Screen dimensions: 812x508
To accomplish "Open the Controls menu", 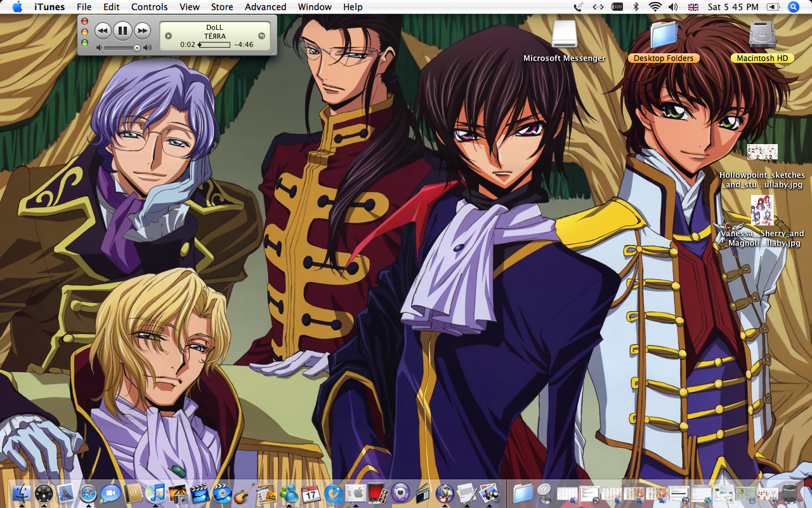I will click(x=150, y=7).
